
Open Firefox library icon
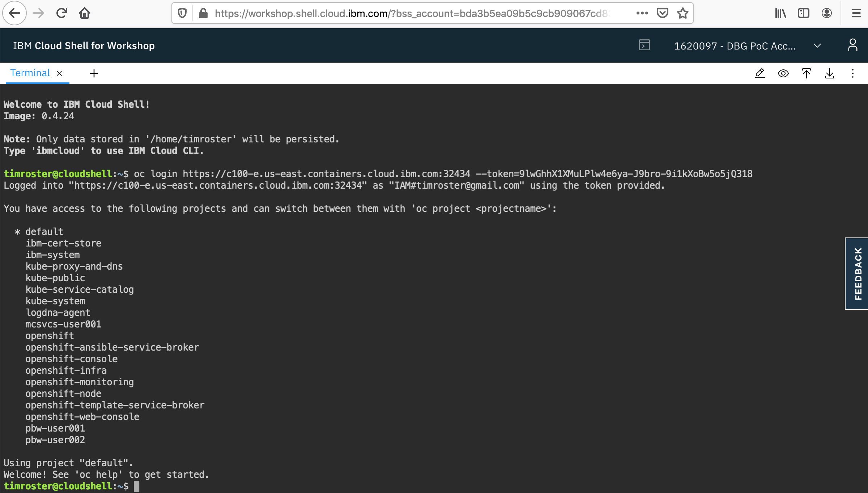click(780, 13)
